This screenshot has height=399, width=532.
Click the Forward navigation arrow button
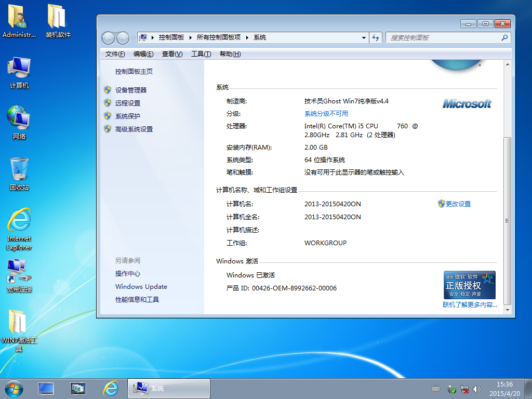(x=123, y=38)
